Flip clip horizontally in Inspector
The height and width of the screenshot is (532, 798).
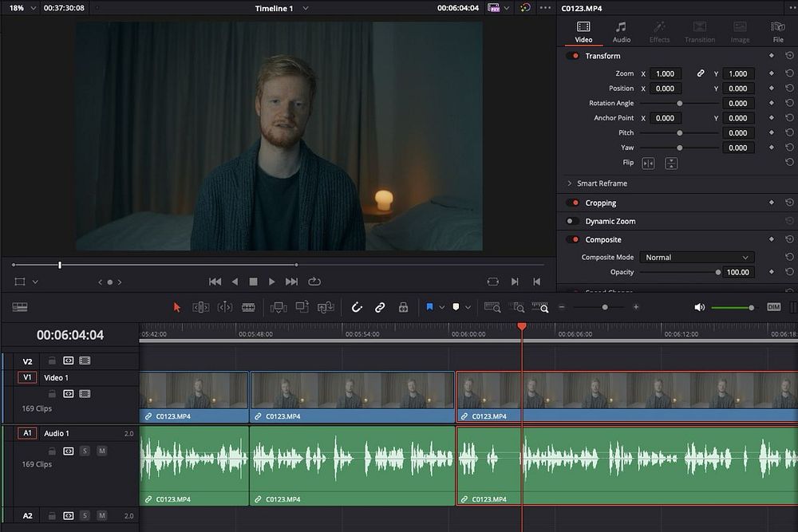(648, 163)
